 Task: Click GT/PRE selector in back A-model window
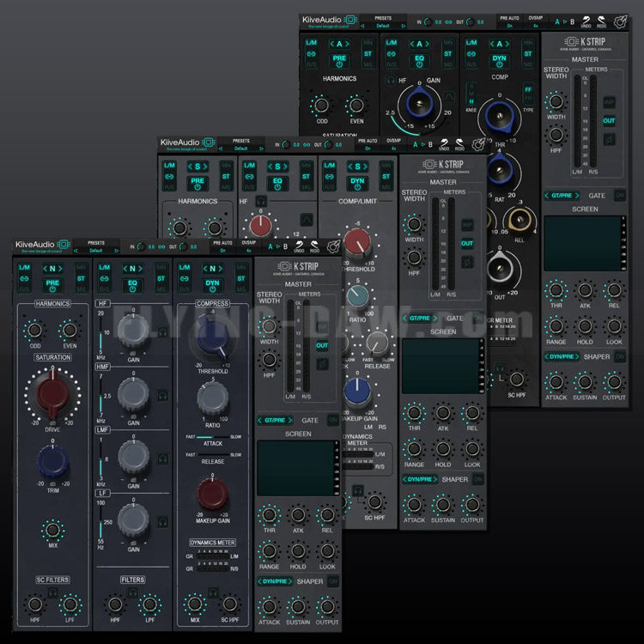(x=562, y=196)
